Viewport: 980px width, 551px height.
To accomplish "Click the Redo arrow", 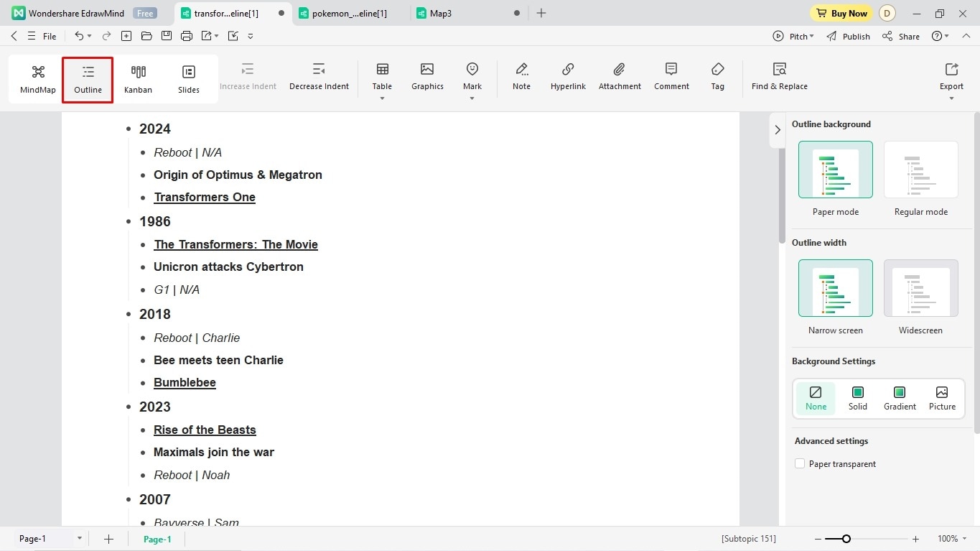I will coord(106,36).
